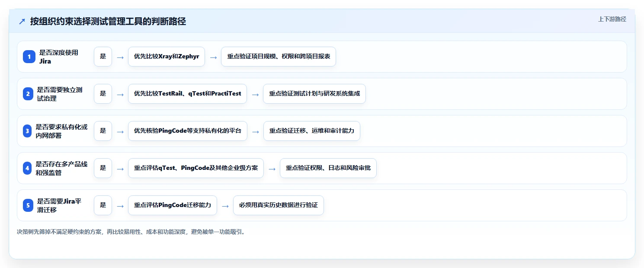Screen dimensions: 644x268
Task: Click number badge 1 for 是否深度使用Jira
Action: coord(29,57)
